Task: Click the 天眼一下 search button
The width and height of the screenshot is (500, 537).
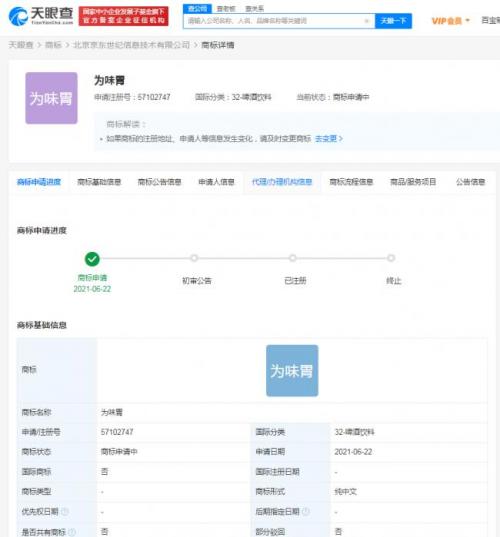Action: 393,21
